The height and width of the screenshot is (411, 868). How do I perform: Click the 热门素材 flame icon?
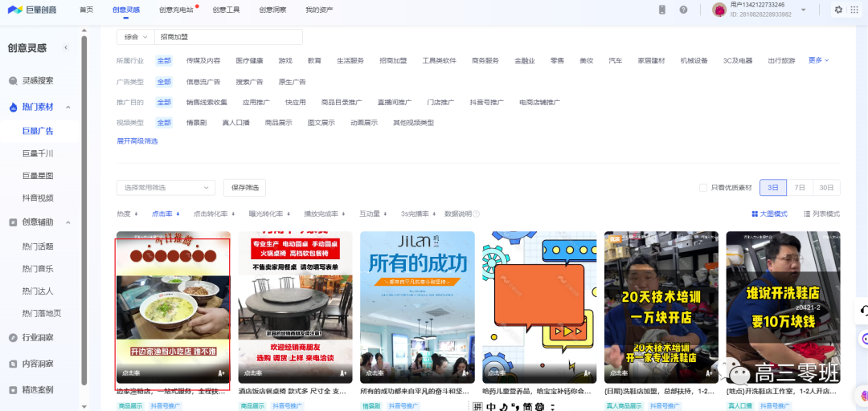[14, 108]
